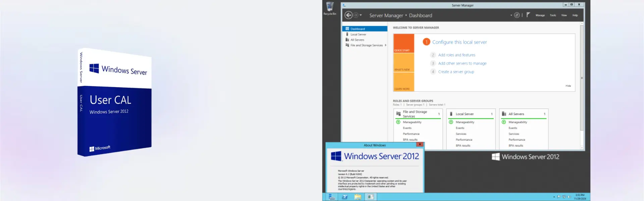This screenshot has height=201, width=644.
Task: Click the Action Center flag in system tray
Action: tap(559, 197)
